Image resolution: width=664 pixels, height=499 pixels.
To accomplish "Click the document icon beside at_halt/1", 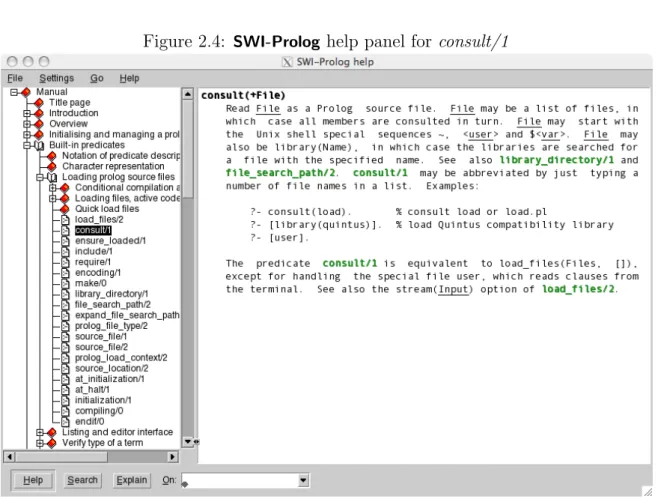I will coord(65,390).
